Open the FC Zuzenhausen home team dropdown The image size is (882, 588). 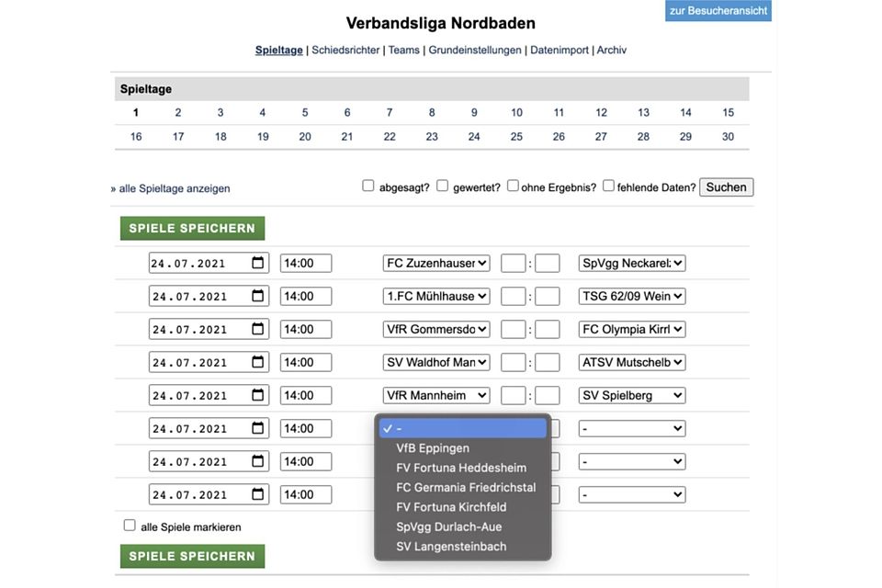(436, 264)
